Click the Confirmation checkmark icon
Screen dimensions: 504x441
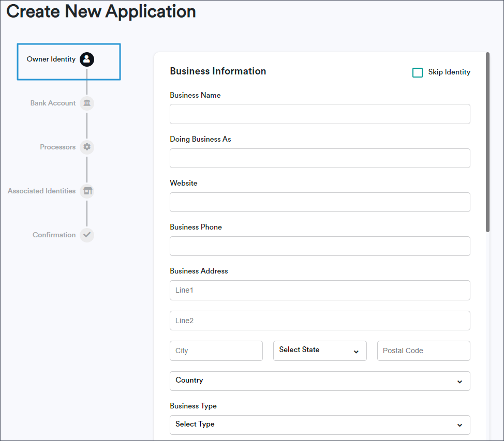(87, 235)
